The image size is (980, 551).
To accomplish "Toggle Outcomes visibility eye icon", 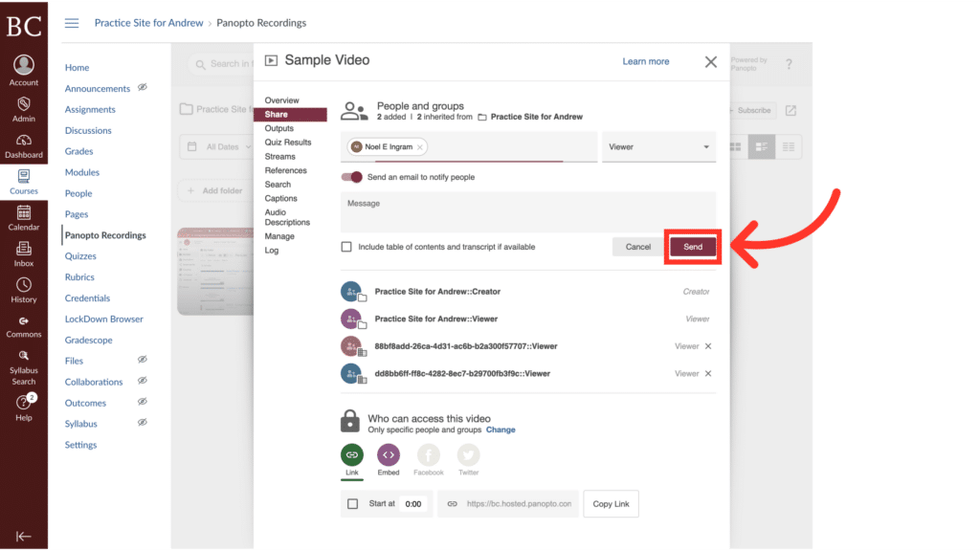I will 143,402.
